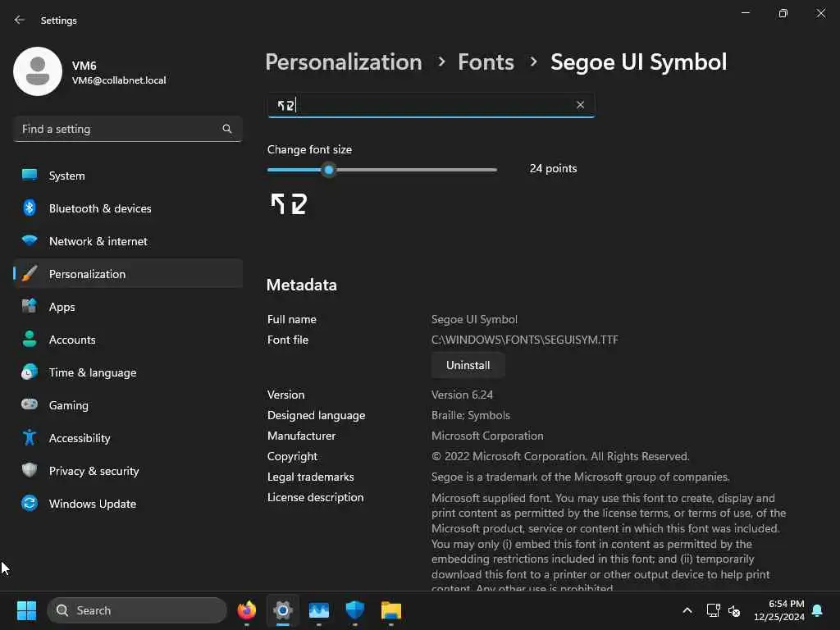
Task: Minimize the Settings window
Action: click(745, 13)
